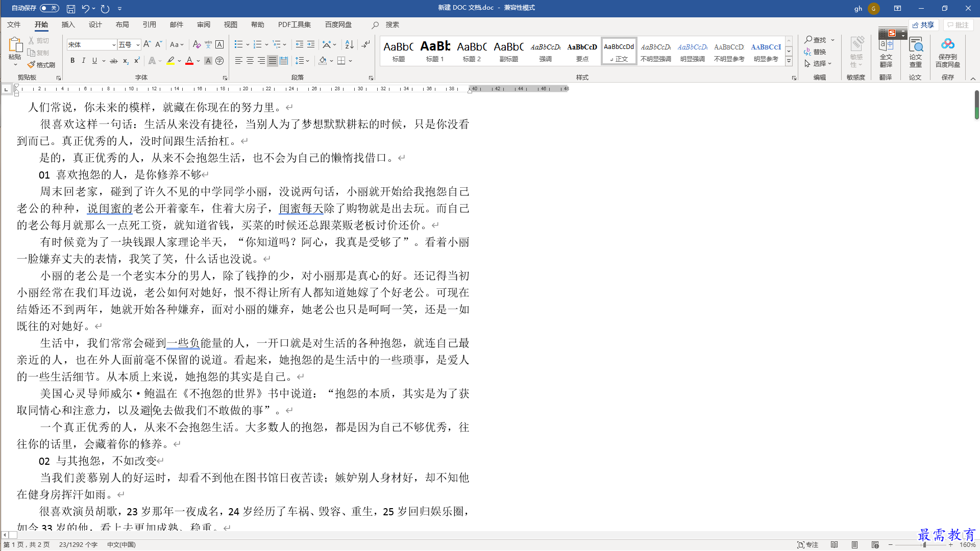
Task: Apply the 正文 style
Action: 619,51
